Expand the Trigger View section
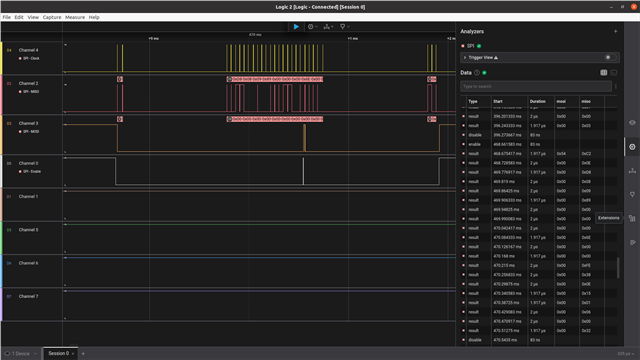This screenshot has width=640, height=360. tap(465, 58)
